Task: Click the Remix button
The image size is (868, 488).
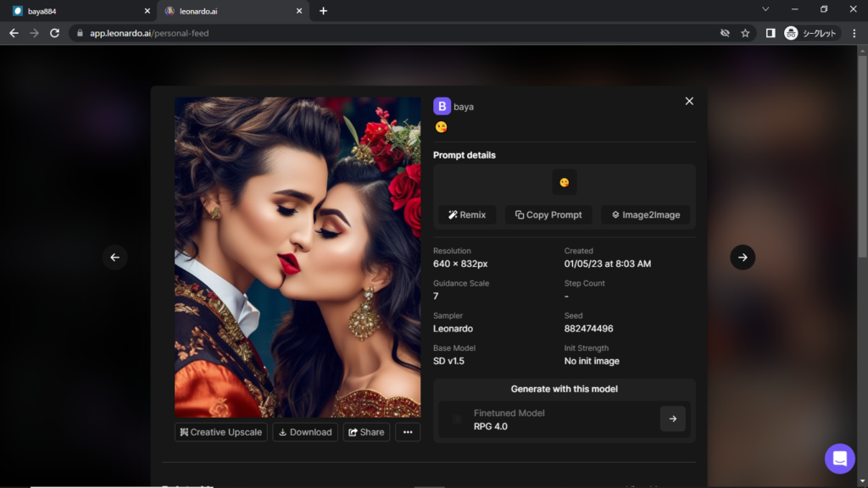Action: pos(467,215)
